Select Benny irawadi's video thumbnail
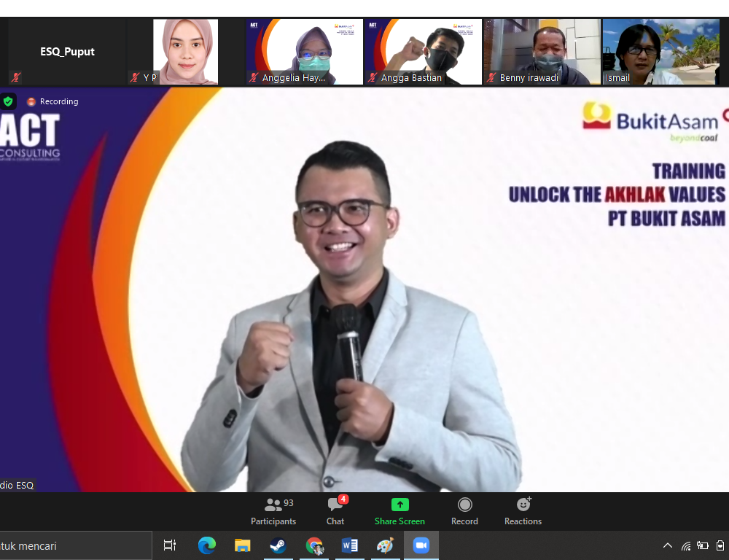The width and height of the screenshot is (729, 560). (x=542, y=52)
